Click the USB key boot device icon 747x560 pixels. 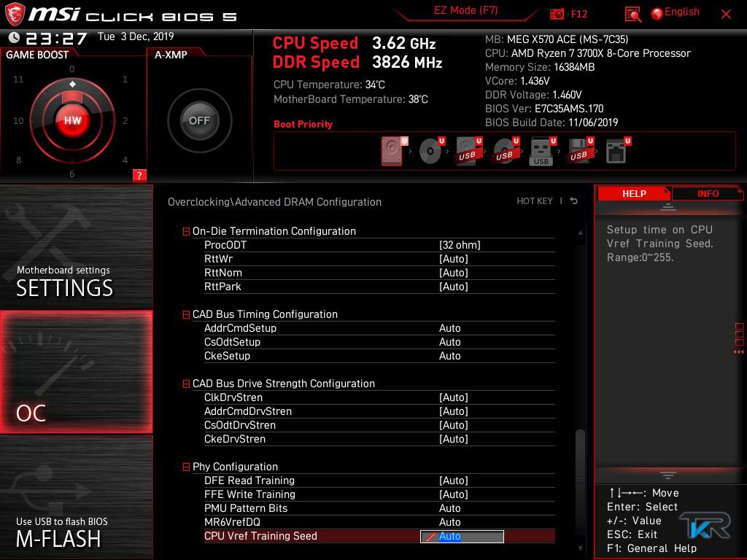[543, 152]
